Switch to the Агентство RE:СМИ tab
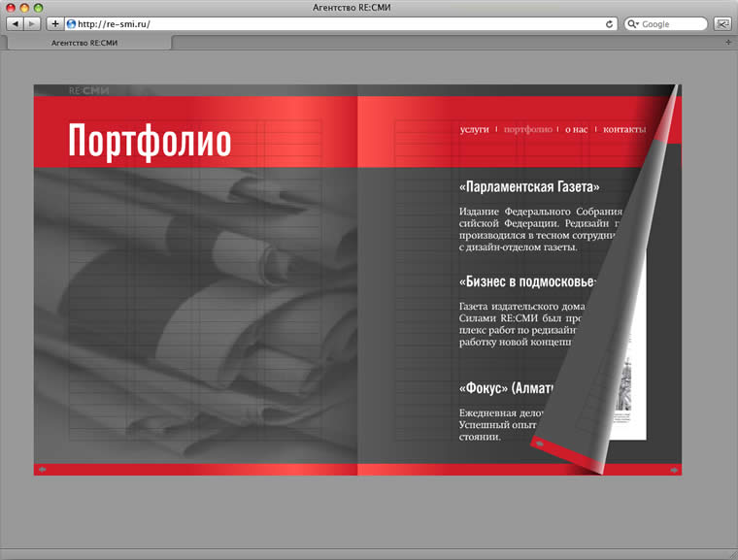The width and height of the screenshot is (738, 560). click(x=87, y=43)
